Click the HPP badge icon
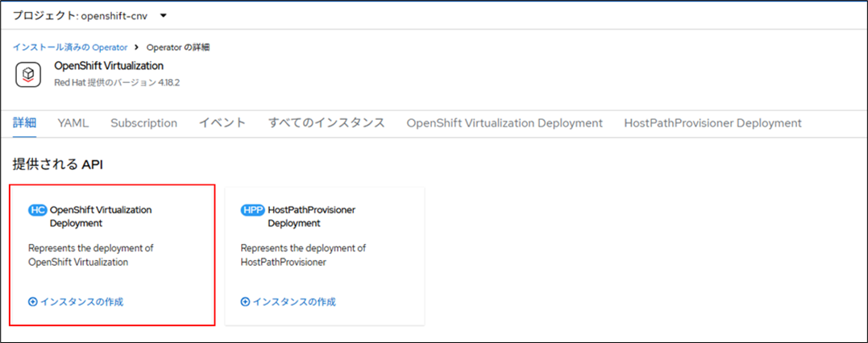 pos(252,210)
